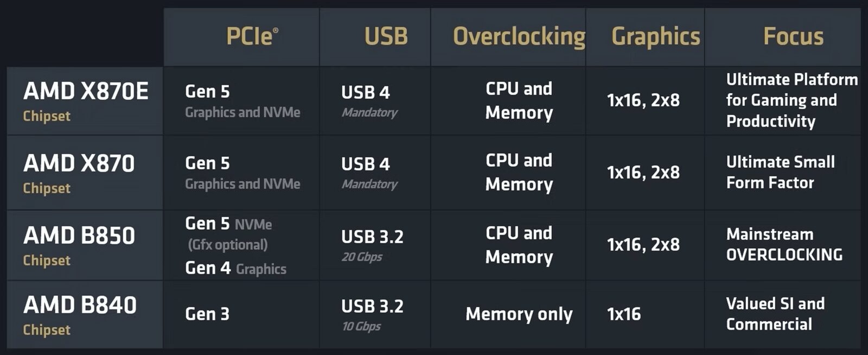Viewport: 868px width, 355px height.
Task: Click the Memory only overclocking cell
Action: click(x=519, y=314)
